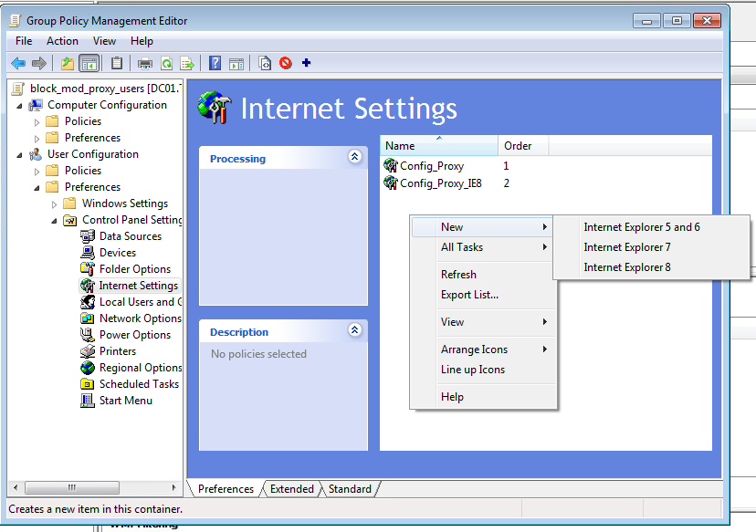The width and height of the screenshot is (756, 532).
Task: Click the tree pane horizontal scrollbar thumb
Action: 72,487
